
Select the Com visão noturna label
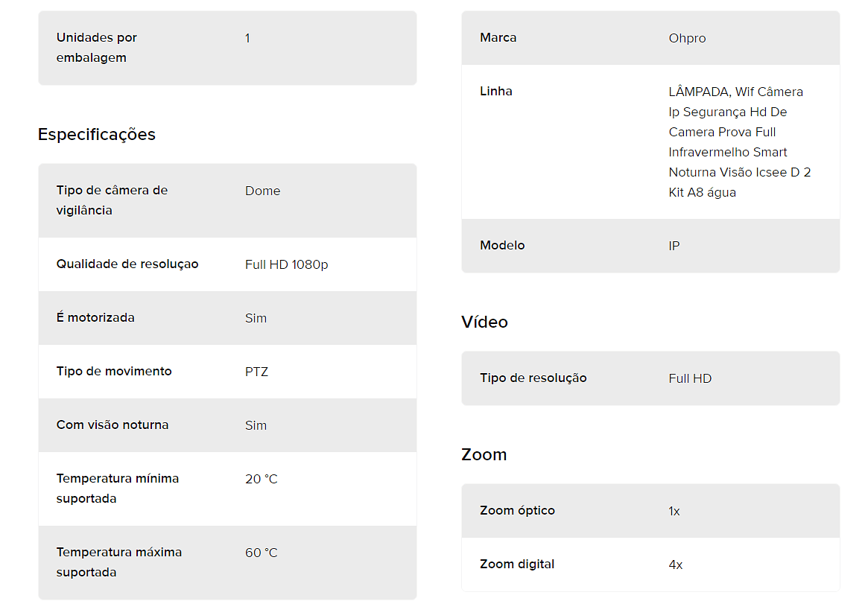[x=113, y=425]
